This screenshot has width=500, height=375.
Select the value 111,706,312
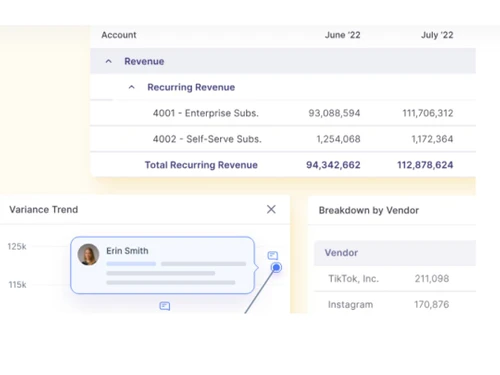(x=428, y=113)
